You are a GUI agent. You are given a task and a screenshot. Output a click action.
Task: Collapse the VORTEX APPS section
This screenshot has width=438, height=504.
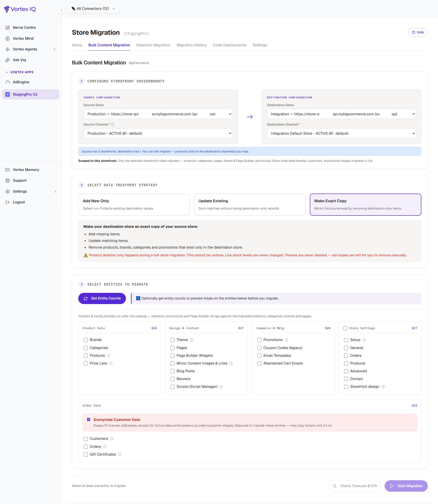coord(20,72)
